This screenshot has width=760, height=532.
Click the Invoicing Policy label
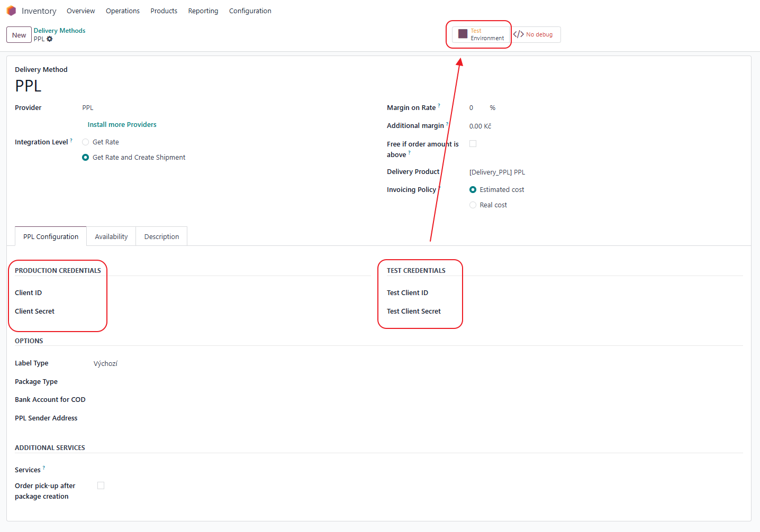click(x=411, y=190)
